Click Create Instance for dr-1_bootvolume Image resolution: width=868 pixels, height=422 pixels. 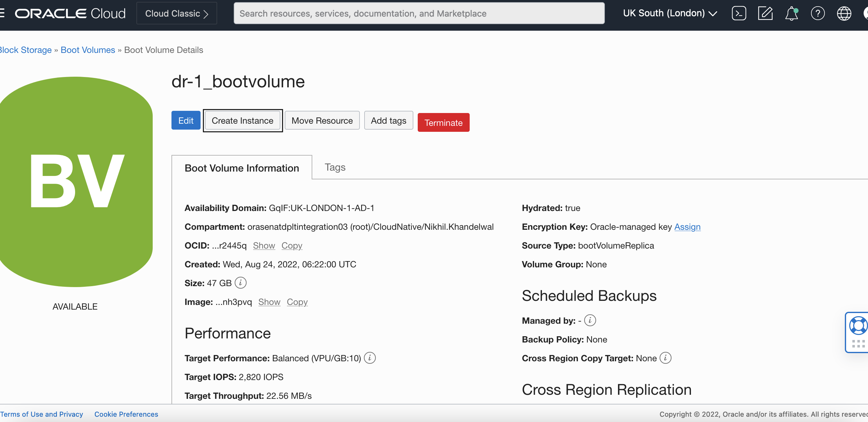[x=243, y=120]
